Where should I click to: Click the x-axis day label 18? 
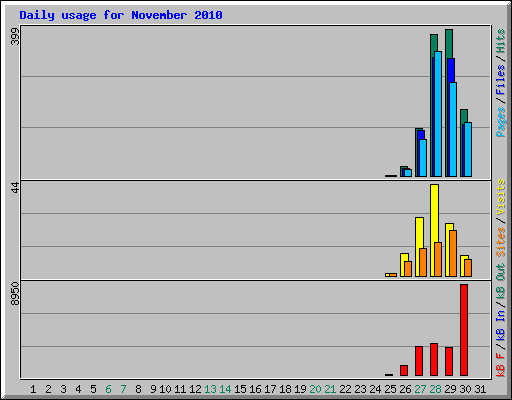tap(285, 389)
